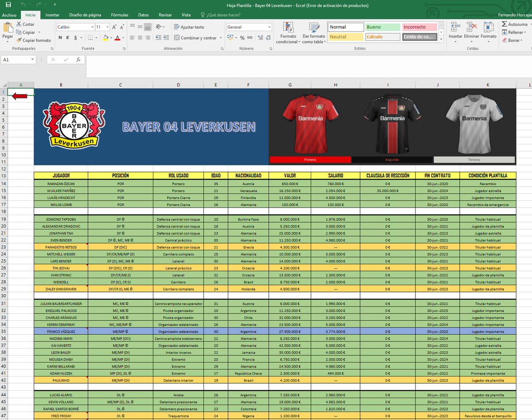Open the text orientation options
The width and height of the screenshot is (532, 420).
pyautogui.click(x=159, y=27)
